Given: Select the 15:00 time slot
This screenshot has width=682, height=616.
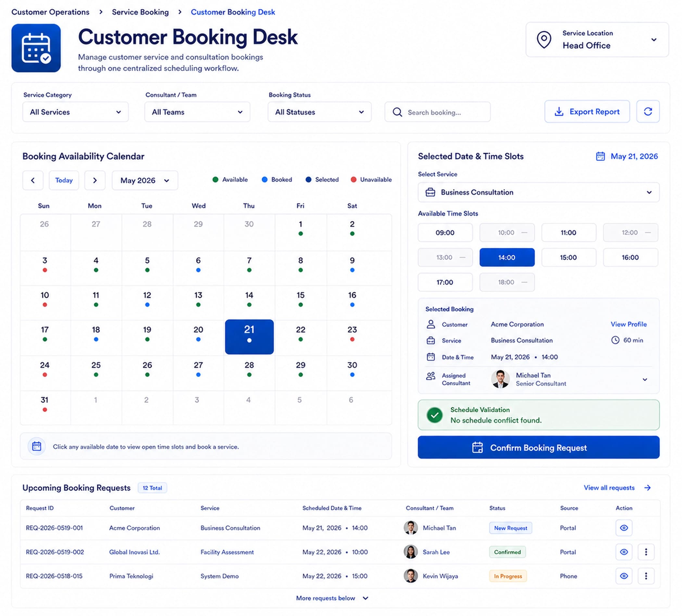Looking at the screenshot, I should [569, 257].
